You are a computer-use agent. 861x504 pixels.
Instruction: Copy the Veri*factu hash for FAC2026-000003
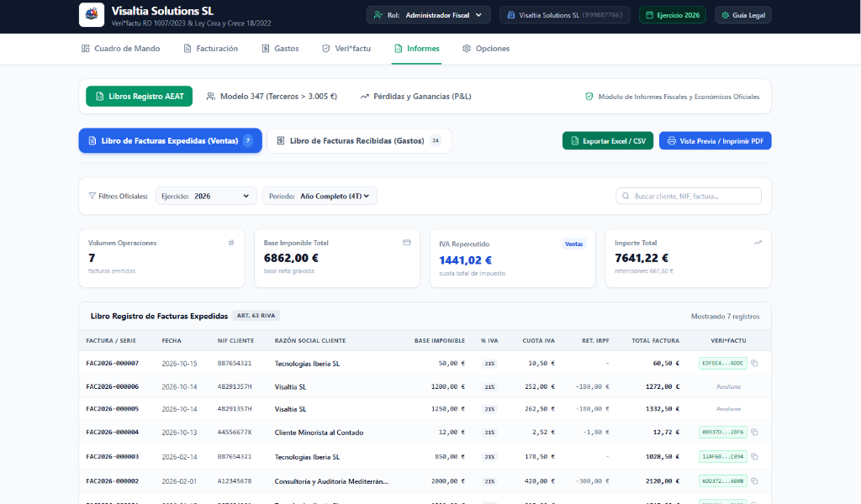click(754, 456)
